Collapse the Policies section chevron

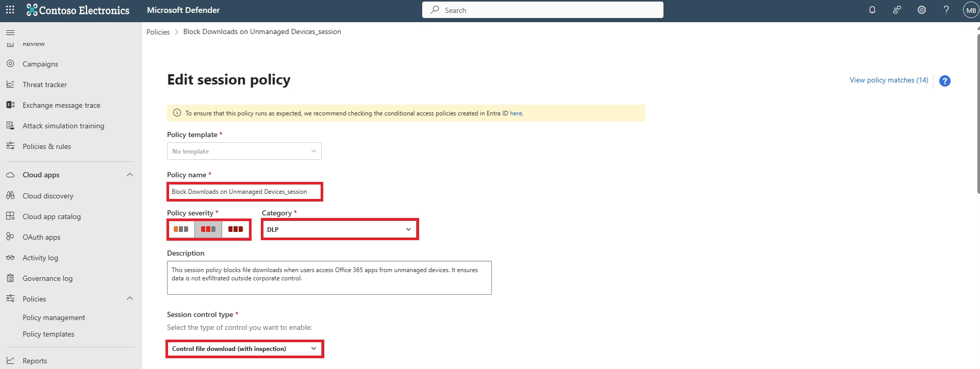(x=130, y=299)
